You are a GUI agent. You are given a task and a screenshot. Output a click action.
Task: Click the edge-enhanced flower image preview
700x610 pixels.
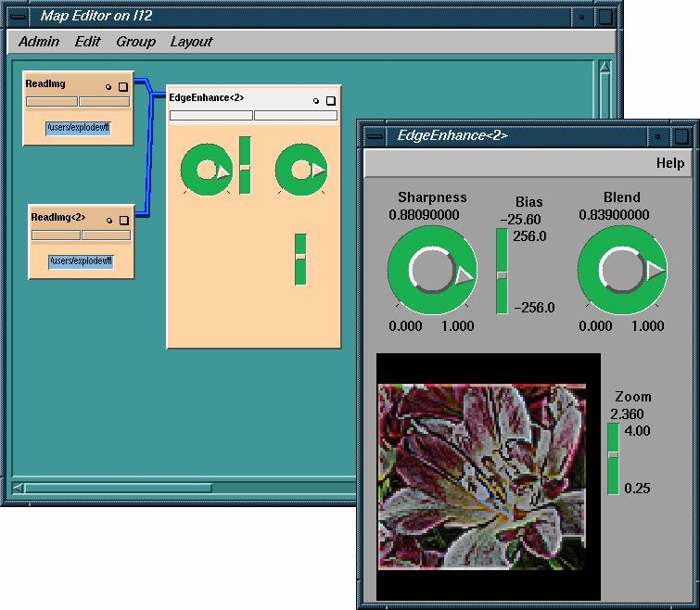[481, 476]
